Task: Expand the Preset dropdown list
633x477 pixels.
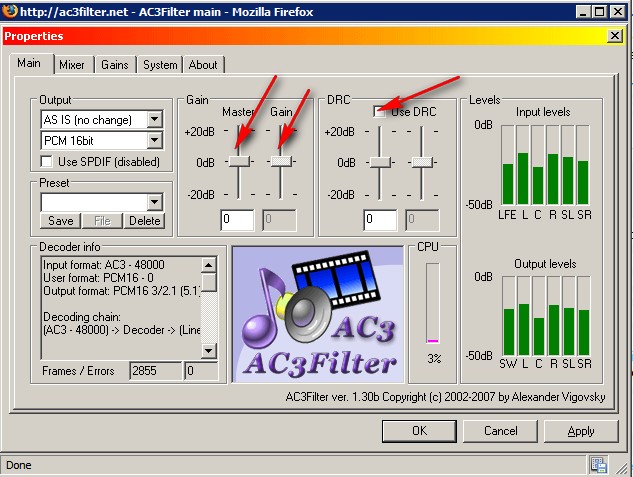Action: pyautogui.click(x=154, y=202)
